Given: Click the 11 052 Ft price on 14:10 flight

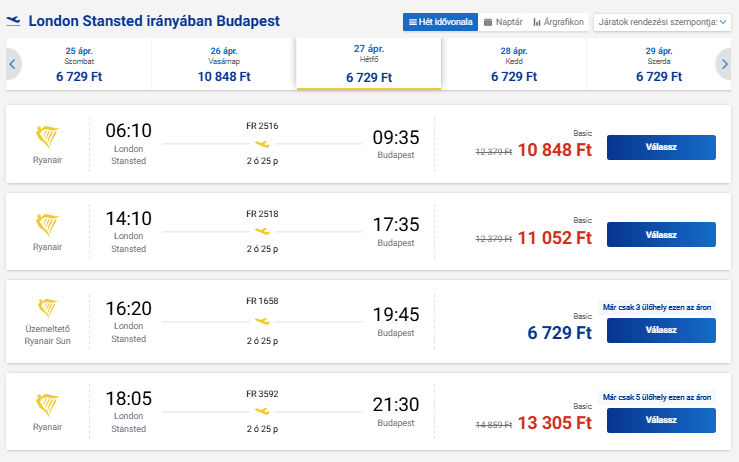Looking at the screenshot, I should (555, 238).
